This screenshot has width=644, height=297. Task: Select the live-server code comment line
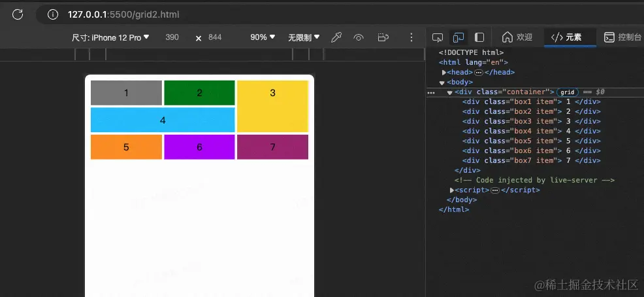click(x=534, y=180)
